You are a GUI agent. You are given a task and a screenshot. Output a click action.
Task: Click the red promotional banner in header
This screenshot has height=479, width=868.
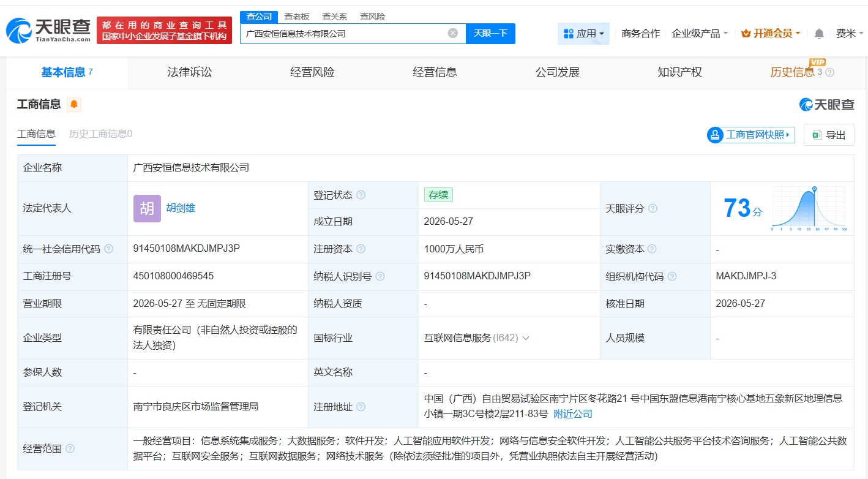tap(164, 30)
